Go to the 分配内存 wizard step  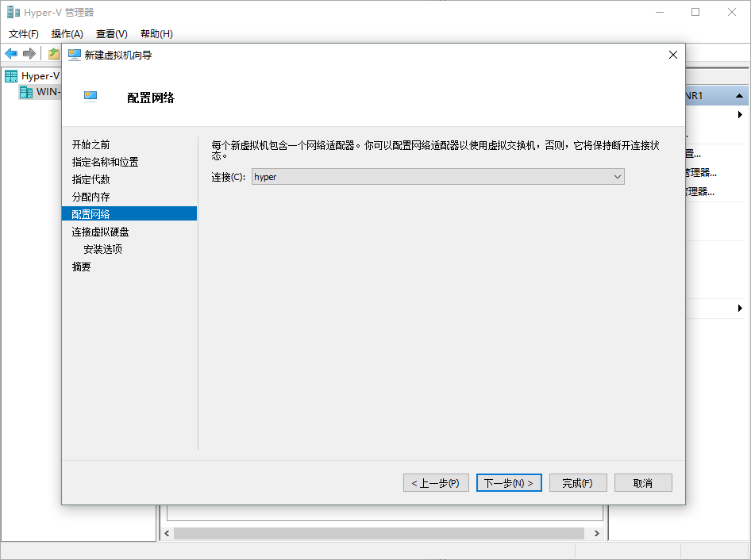coord(91,197)
